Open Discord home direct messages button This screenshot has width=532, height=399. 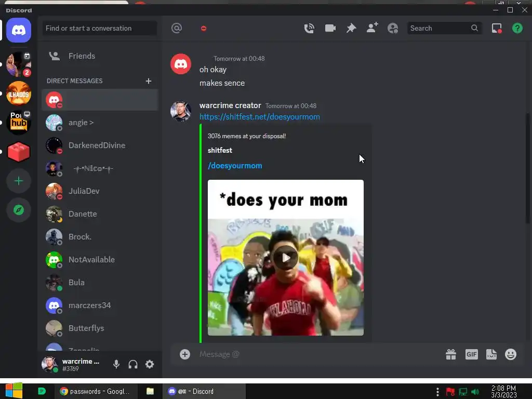(x=19, y=30)
